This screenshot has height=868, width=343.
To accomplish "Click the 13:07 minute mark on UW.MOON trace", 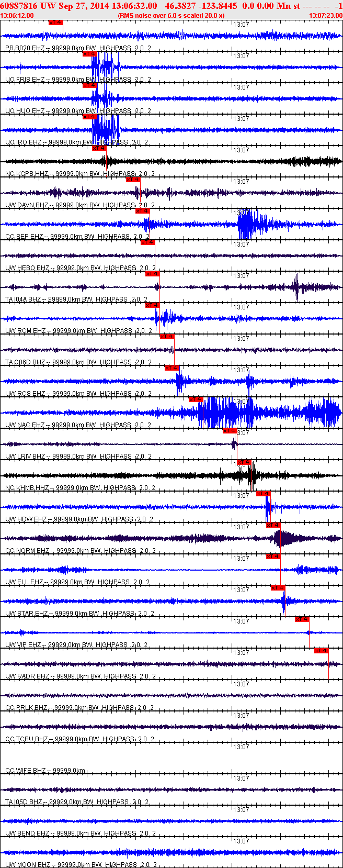I will 241,841.
